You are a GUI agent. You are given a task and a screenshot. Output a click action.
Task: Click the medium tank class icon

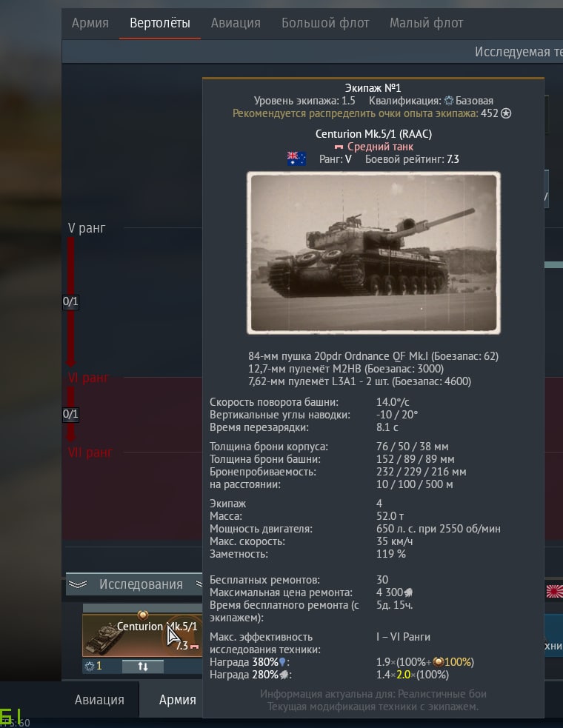[x=339, y=147]
